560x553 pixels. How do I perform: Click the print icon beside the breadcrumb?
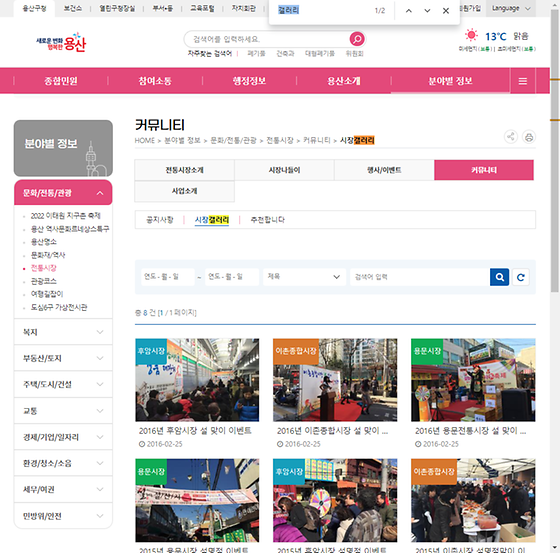pos(529,137)
